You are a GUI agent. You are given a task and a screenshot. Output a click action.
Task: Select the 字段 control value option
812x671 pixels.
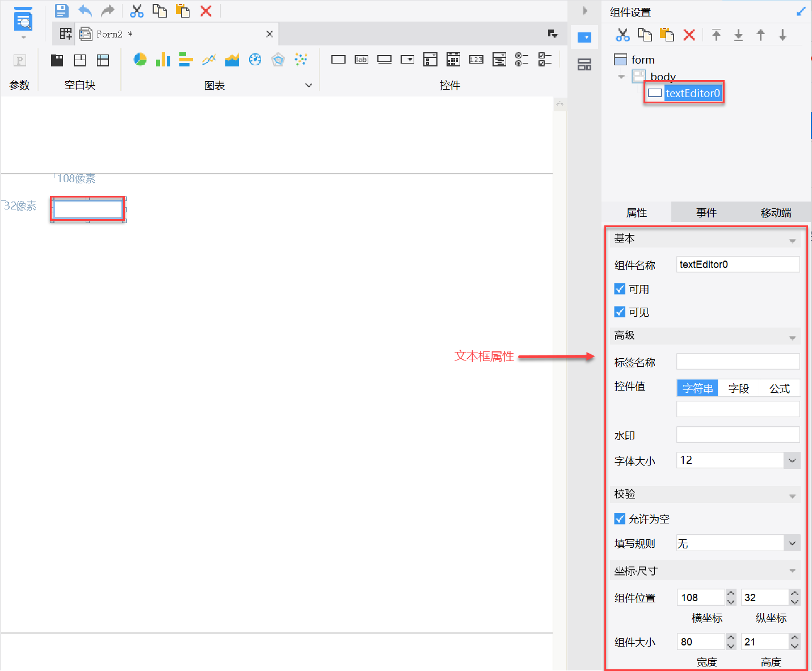pyautogui.click(x=739, y=388)
